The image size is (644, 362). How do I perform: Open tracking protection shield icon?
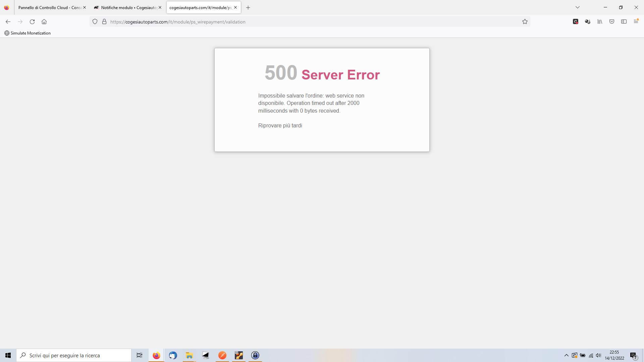click(95, 22)
